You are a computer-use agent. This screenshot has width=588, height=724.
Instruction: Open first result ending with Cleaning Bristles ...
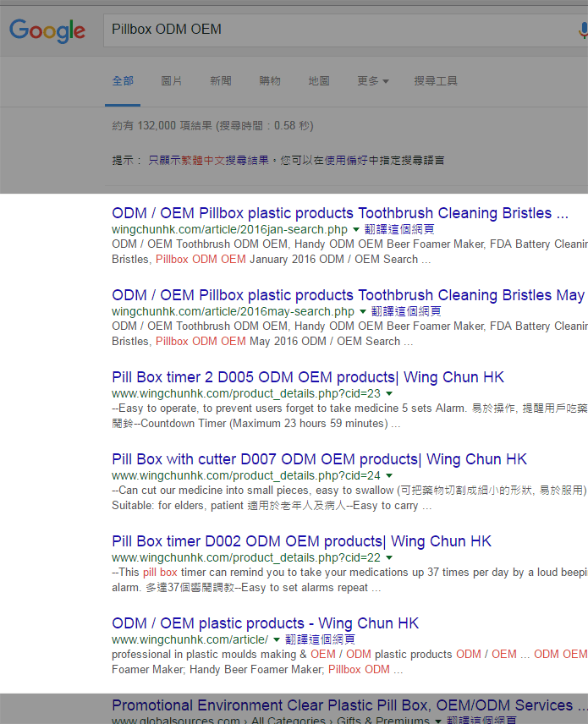coord(340,213)
